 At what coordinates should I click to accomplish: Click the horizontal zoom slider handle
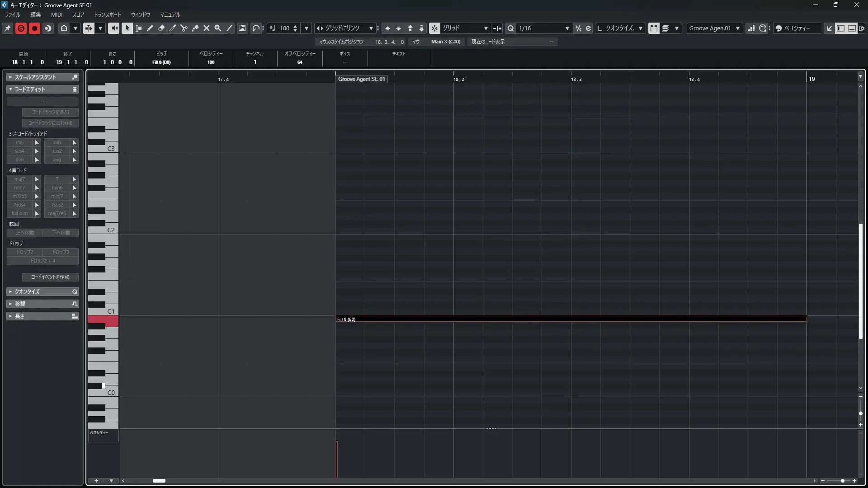click(x=842, y=481)
